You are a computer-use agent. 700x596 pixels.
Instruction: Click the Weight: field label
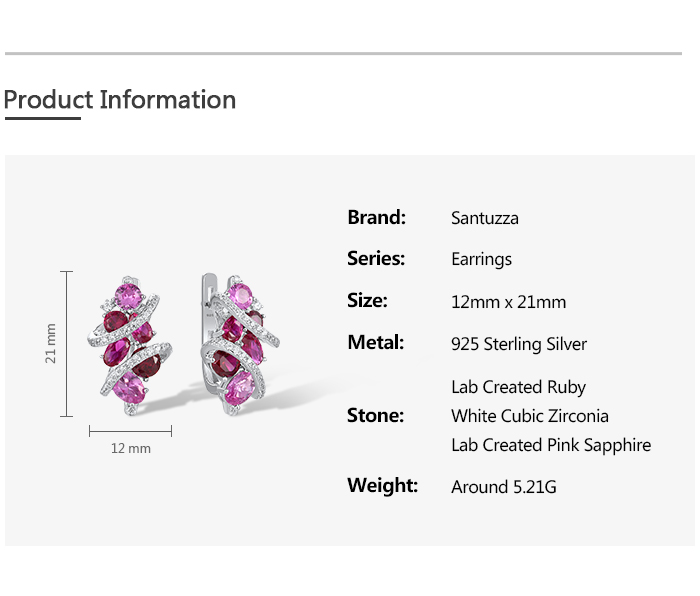382,486
